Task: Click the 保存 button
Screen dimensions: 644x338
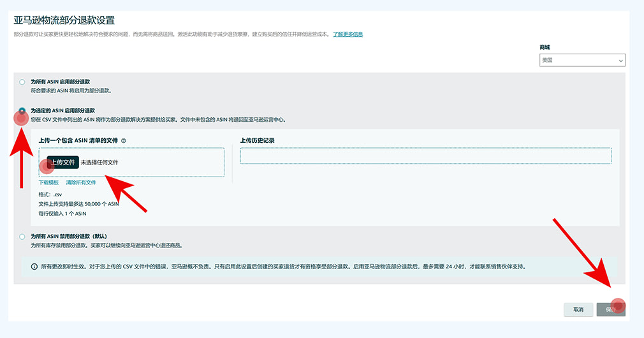Action: [611, 309]
